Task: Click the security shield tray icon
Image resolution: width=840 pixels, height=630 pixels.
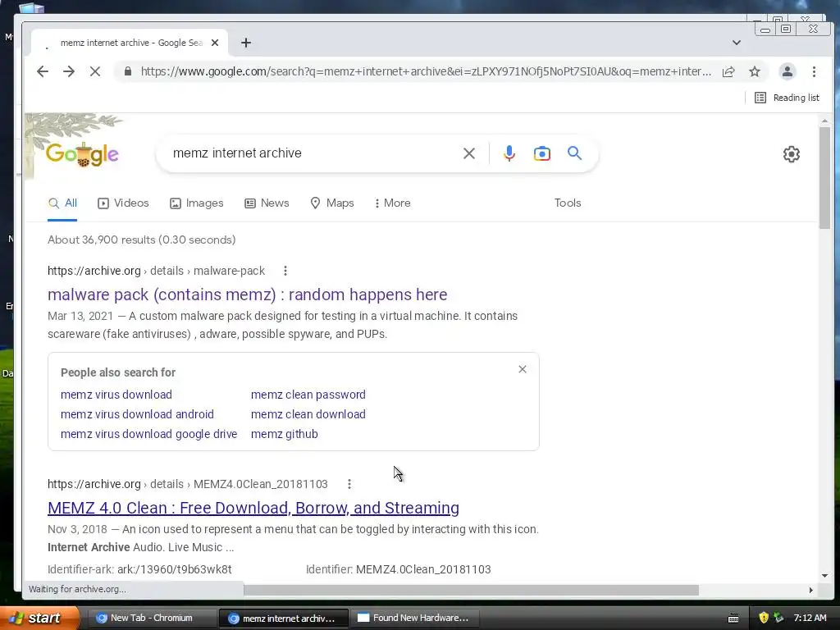Action: (x=764, y=619)
